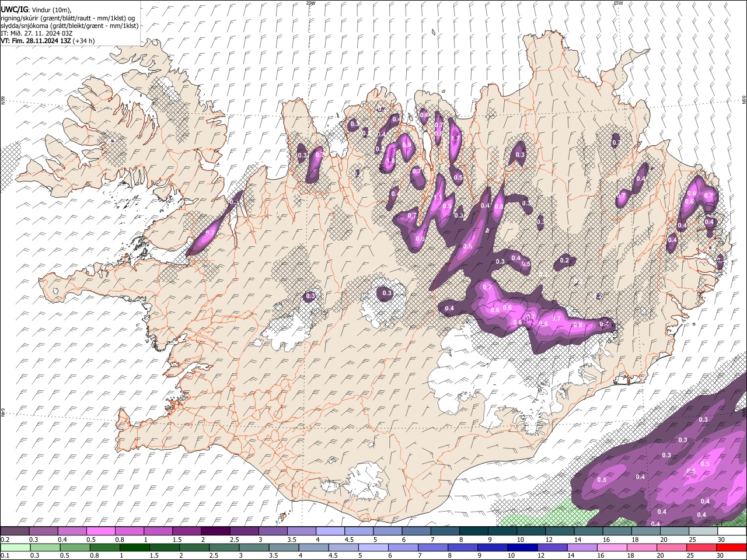Click the '4.5' label in the upper legend
Screen dimensions: 747x560
(349, 540)
